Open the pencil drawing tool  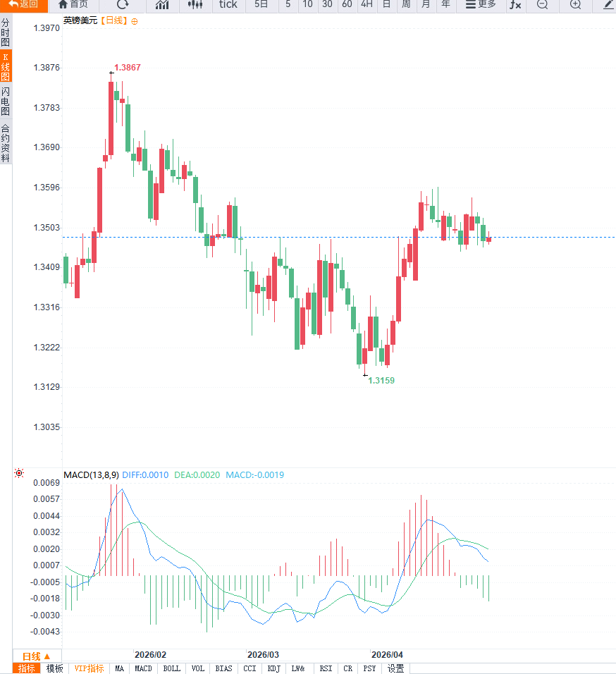608,5
